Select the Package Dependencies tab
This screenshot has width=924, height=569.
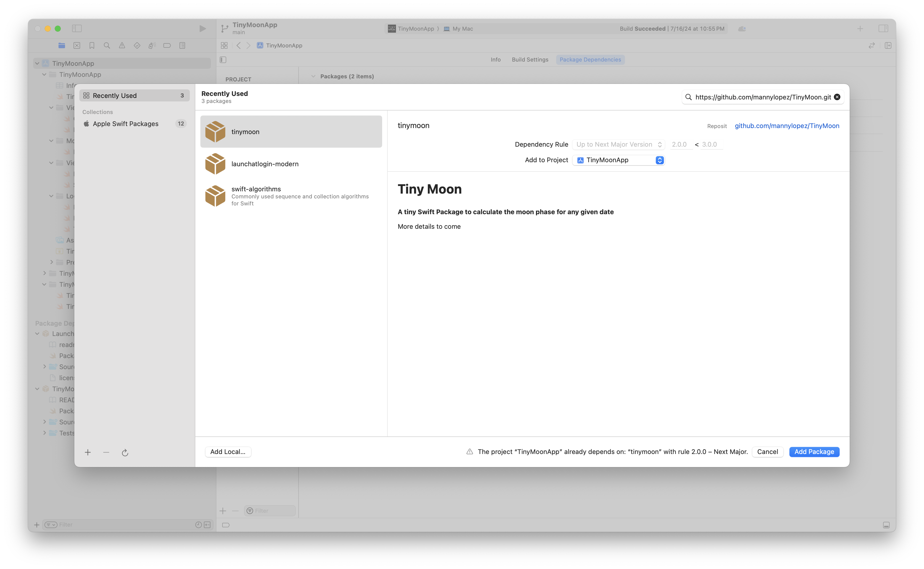[x=590, y=60]
